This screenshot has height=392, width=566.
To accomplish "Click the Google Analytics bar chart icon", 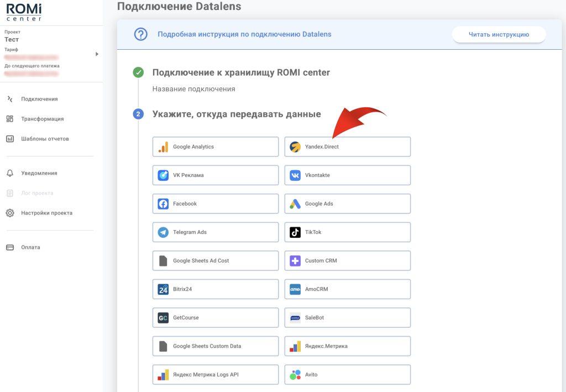I will (x=163, y=147).
